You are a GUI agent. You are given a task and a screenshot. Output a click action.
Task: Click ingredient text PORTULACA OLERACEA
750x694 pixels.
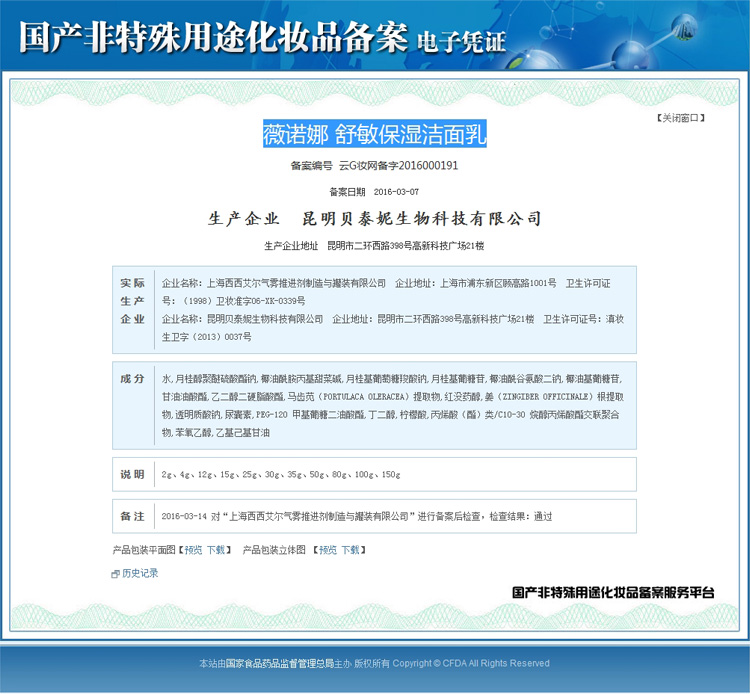pos(364,397)
